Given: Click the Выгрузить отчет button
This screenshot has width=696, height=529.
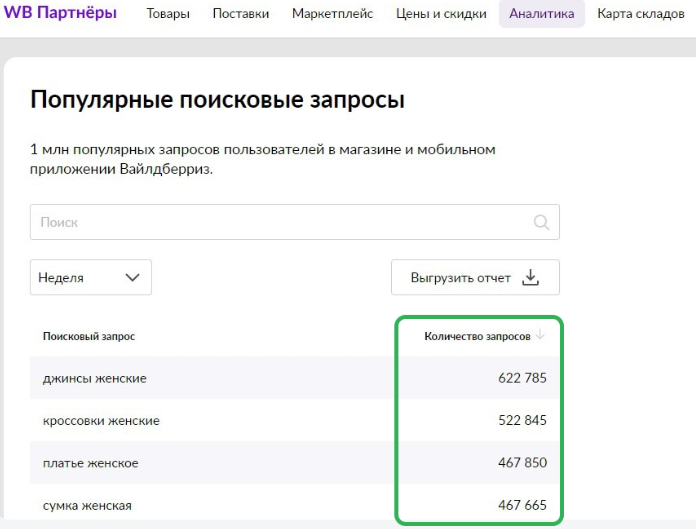Looking at the screenshot, I should click(475, 277).
